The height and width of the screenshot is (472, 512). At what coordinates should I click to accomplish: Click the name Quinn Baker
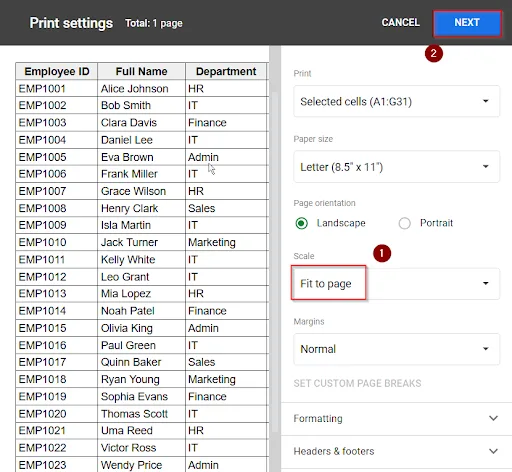[x=131, y=362]
